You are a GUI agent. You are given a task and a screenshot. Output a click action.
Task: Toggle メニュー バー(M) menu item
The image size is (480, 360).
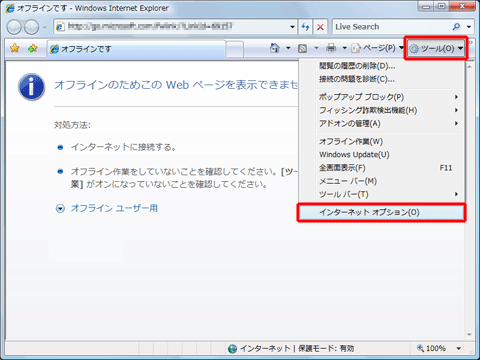point(382,181)
